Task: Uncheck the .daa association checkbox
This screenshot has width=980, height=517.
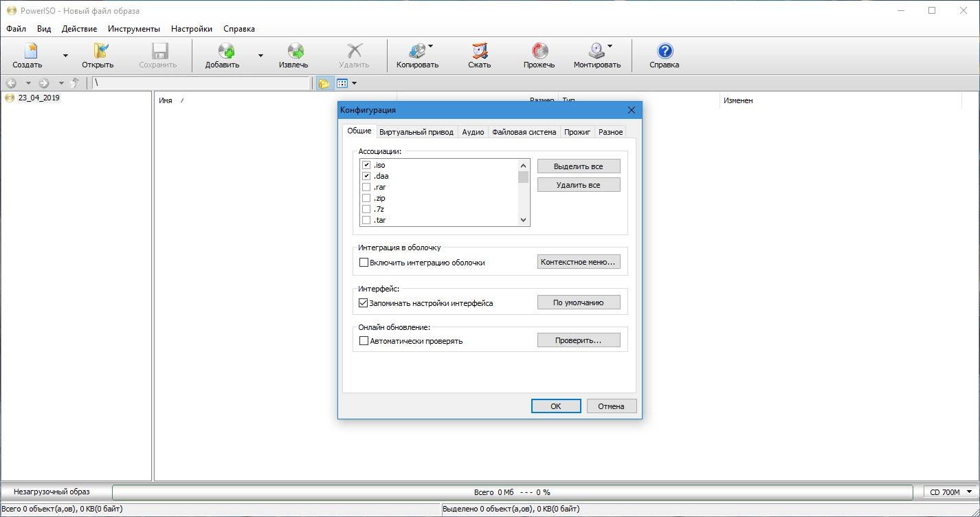Action: (x=366, y=176)
